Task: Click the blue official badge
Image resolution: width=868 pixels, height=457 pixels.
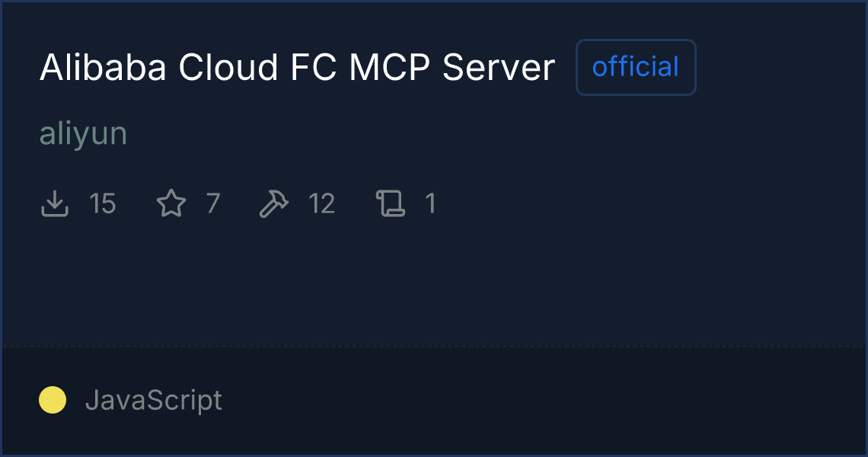Action: (636, 67)
